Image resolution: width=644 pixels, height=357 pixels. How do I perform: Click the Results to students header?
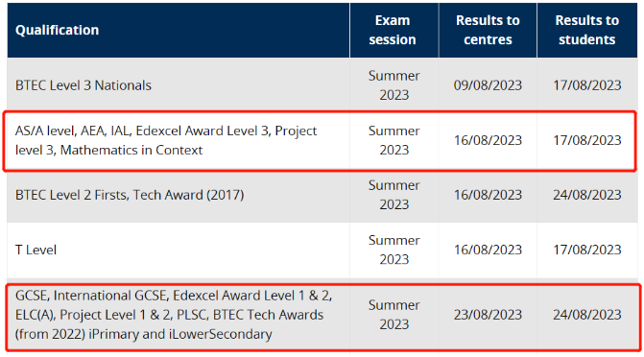coord(587,30)
